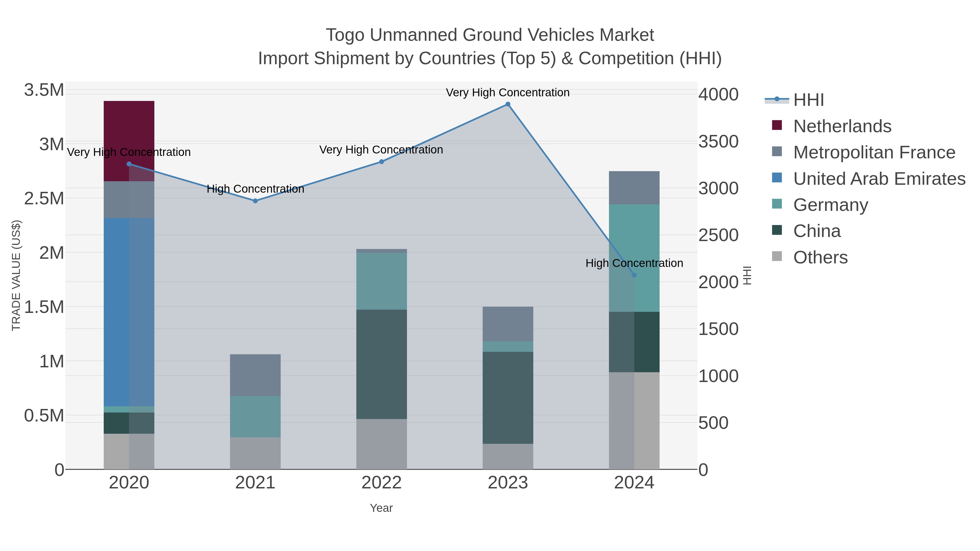Click the Germany segment in 2021 bar
980x551 pixels.
coord(255,417)
